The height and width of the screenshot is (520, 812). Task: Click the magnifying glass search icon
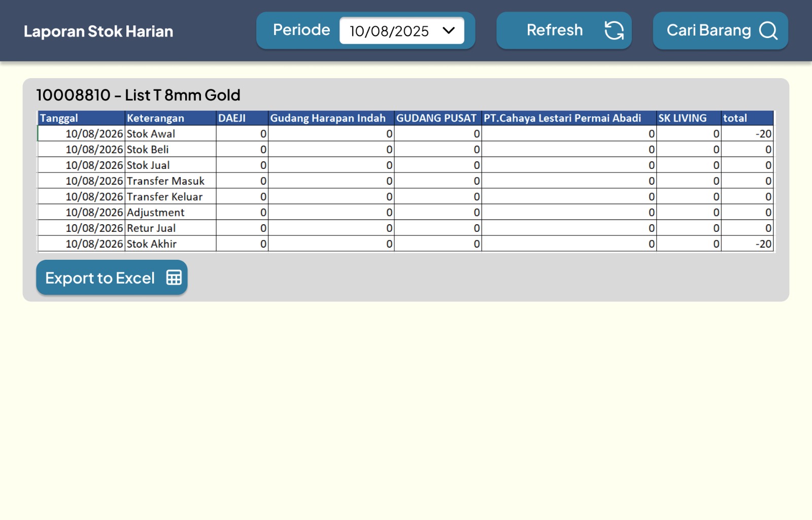click(768, 30)
